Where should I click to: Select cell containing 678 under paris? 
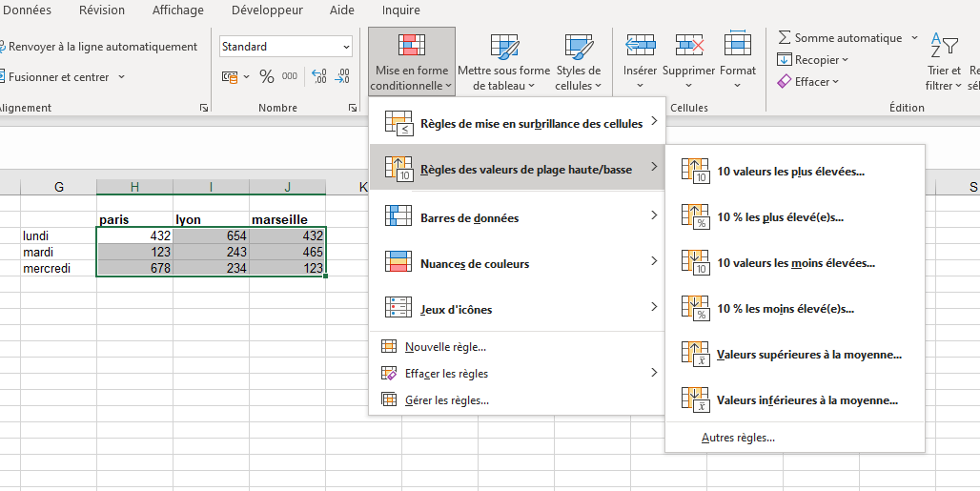[134, 269]
